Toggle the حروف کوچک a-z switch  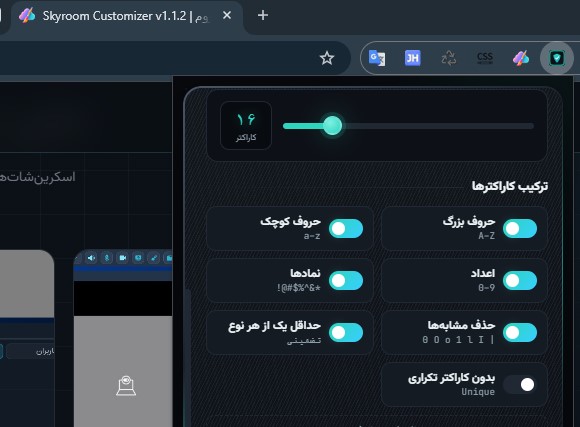[346, 228]
